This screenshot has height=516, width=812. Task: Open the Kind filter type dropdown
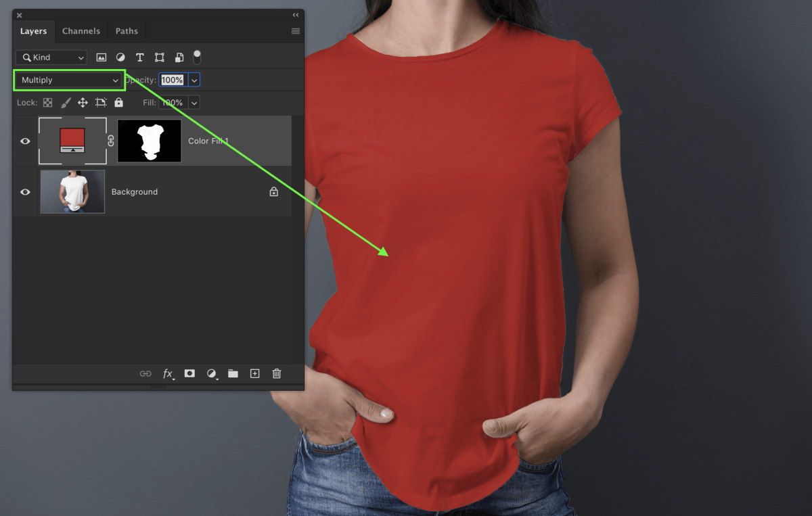52,57
